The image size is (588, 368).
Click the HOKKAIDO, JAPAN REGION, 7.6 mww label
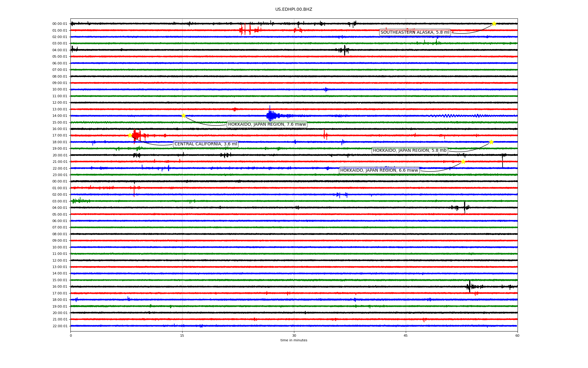pos(267,124)
